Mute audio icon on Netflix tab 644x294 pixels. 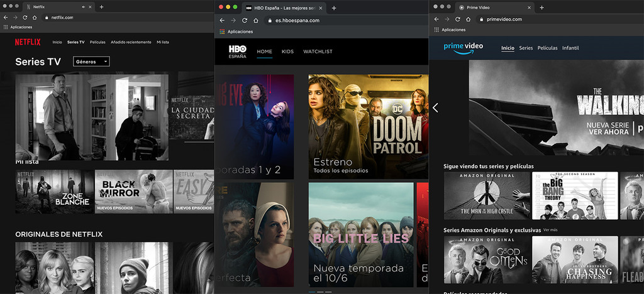point(84,7)
